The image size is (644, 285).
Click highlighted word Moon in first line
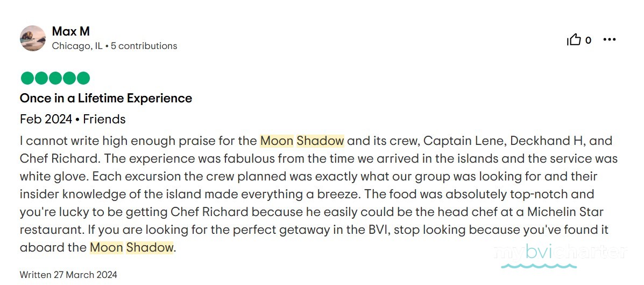[277, 141]
